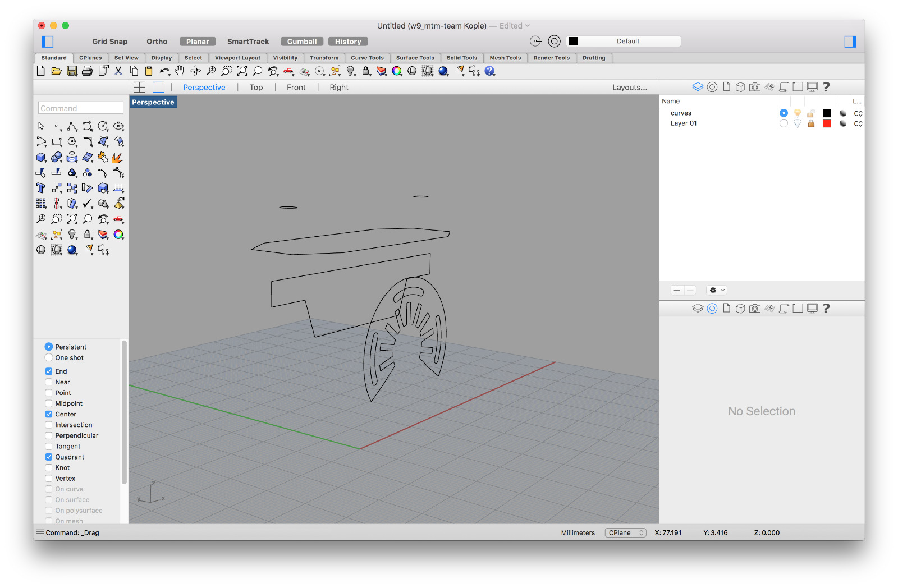The width and height of the screenshot is (898, 588).
Task: Click the Save floppy disk icon
Action: pyautogui.click(x=72, y=71)
